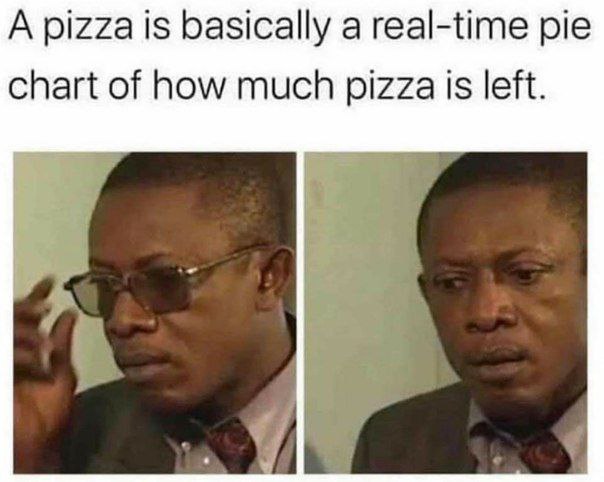
Task: Open the right photo without glasses
Action: [x=446, y=313]
